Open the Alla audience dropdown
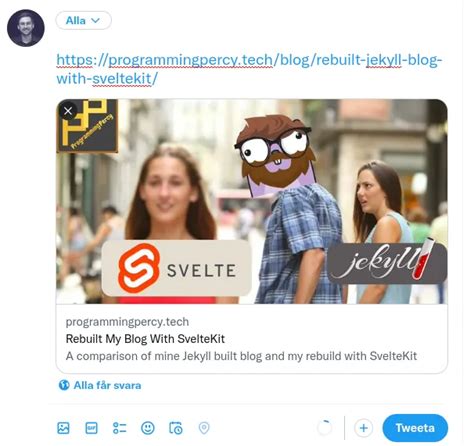The height and width of the screenshot is (446, 474). [x=83, y=20]
